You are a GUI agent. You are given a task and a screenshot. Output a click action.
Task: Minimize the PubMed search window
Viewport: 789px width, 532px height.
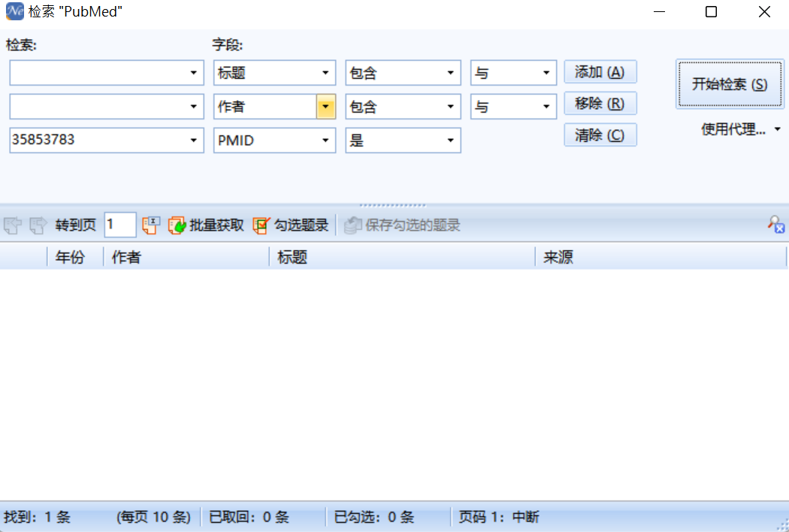click(x=659, y=11)
